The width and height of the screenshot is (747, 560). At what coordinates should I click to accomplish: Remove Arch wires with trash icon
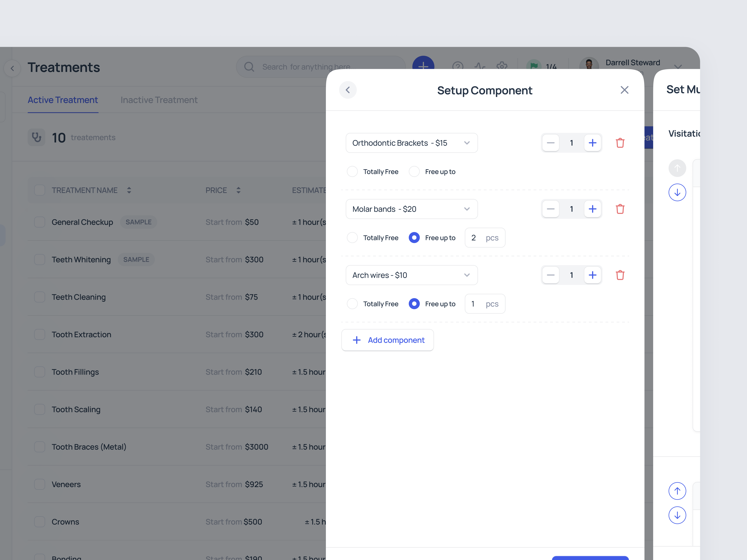620,275
